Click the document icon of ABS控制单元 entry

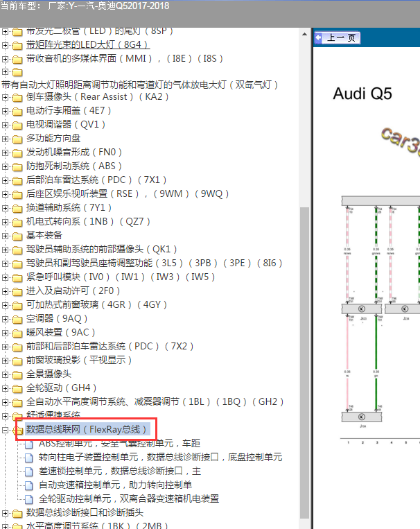click(29, 444)
